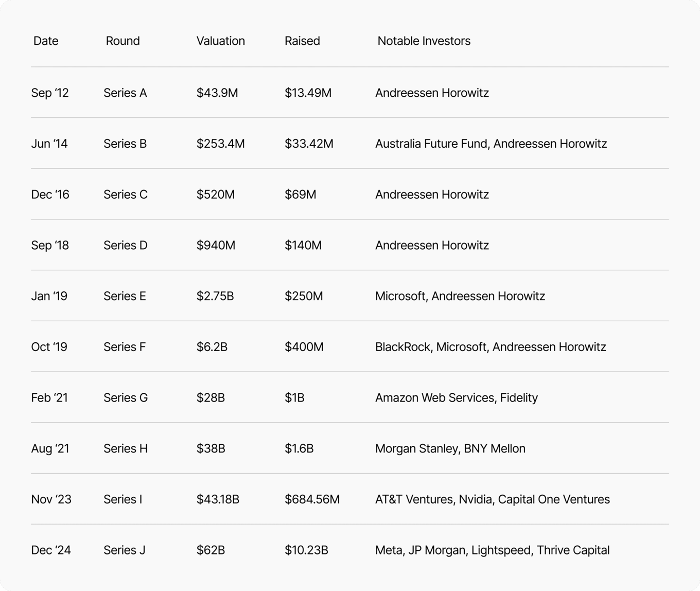Click the Date column header
The width and height of the screenshot is (700, 591).
(x=46, y=41)
